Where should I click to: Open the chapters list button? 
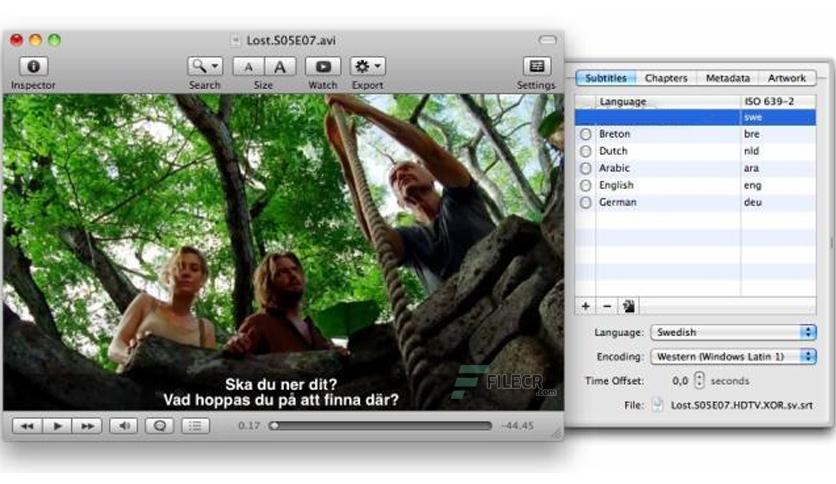pyautogui.click(x=195, y=425)
